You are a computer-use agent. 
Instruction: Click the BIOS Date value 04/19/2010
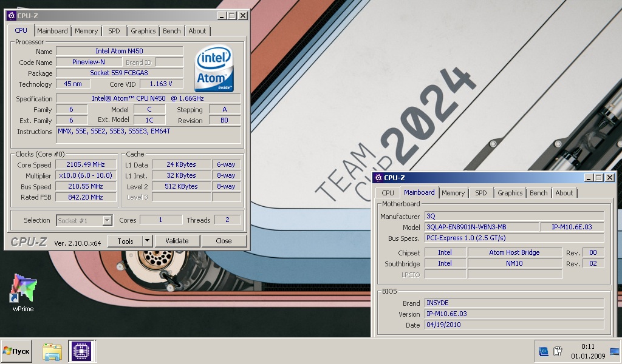tap(514, 325)
